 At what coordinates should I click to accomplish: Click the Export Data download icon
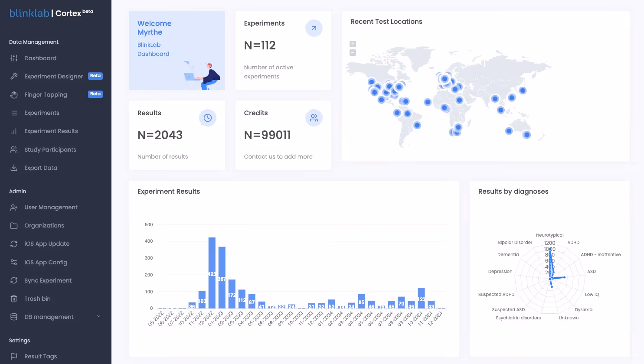pyautogui.click(x=14, y=168)
